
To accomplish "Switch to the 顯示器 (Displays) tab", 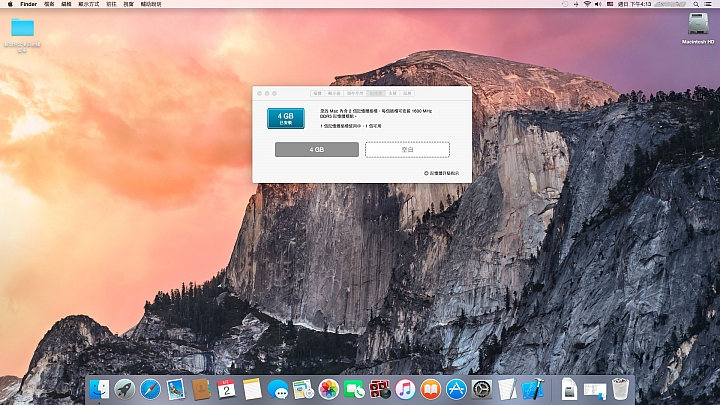I will [x=334, y=93].
